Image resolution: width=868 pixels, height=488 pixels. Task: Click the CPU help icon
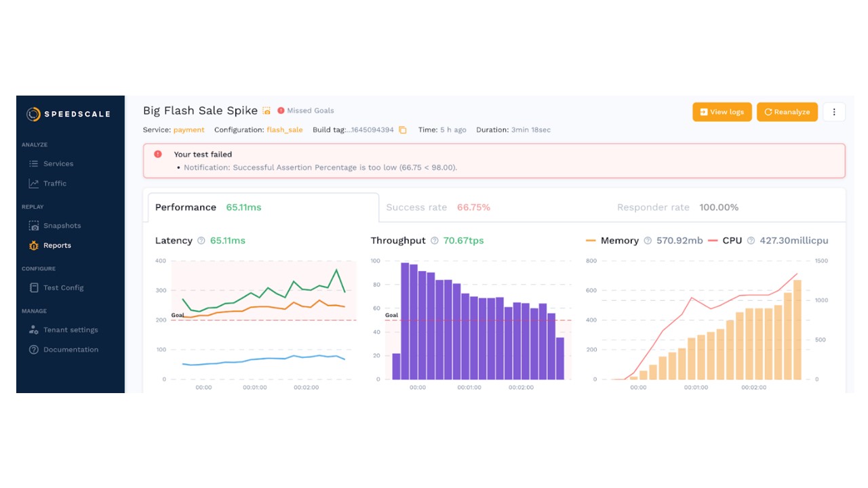[751, 241]
